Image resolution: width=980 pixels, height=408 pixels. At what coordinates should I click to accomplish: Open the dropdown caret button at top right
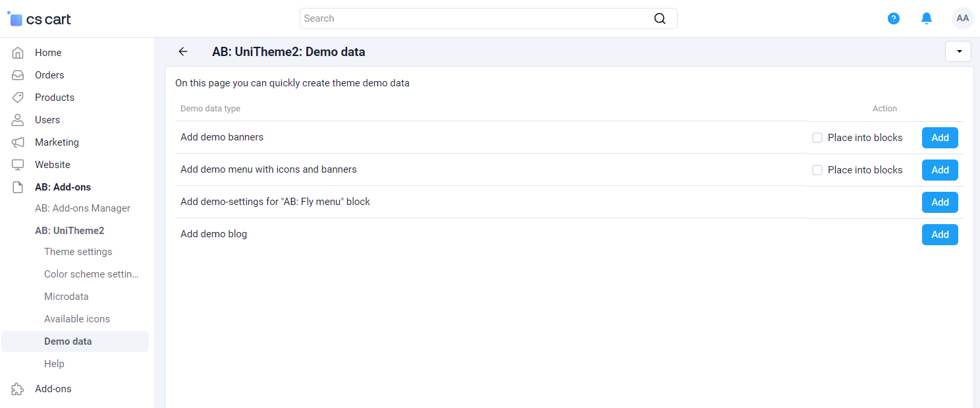click(958, 51)
